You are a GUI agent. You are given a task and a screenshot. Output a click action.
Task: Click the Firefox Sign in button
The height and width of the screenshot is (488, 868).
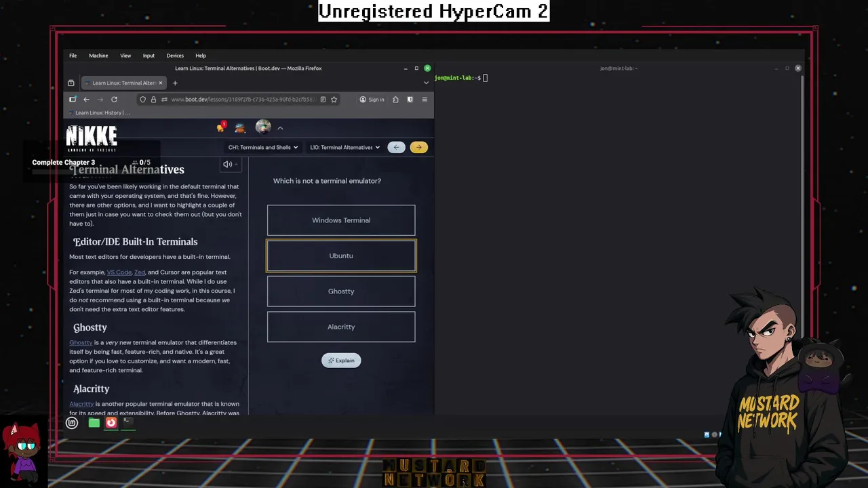pos(372,100)
